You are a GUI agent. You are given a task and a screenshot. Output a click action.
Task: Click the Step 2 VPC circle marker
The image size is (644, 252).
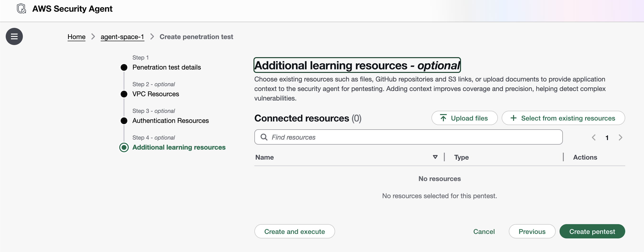coord(124,94)
